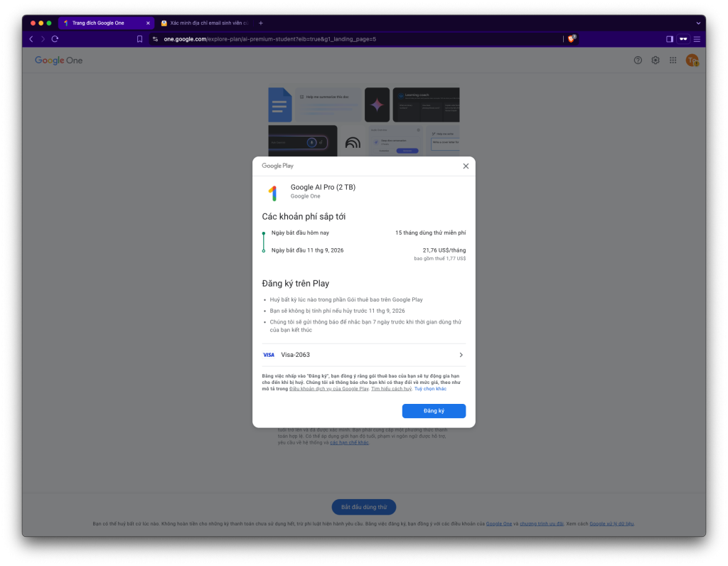Open the Google account avatar
728x566 pixels.
(x=692, y=60)
